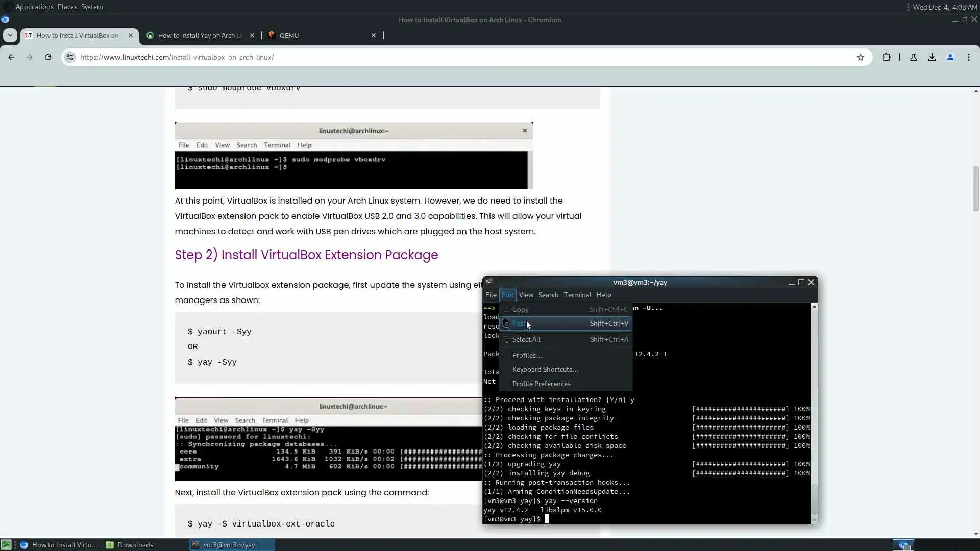
Task: Bookmark page with star icon
Action: pyautogui.click(x=861, y=57)
